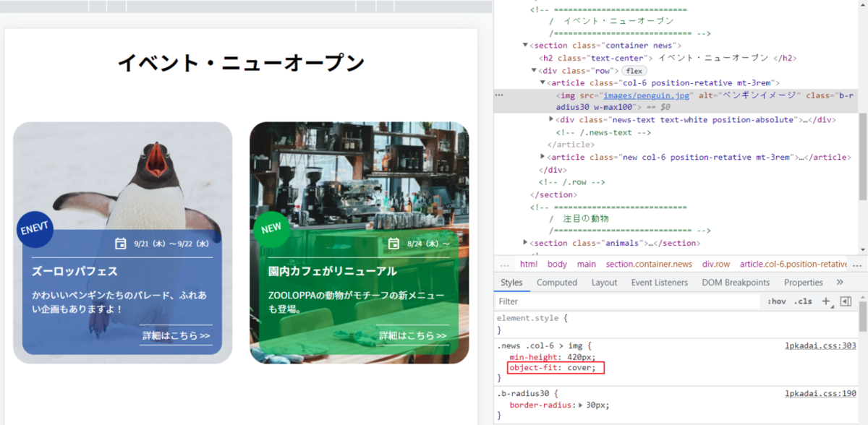The image size is (868, 425).
Task: Open lpkadai.css:190 source link
Action: [820, 393]
